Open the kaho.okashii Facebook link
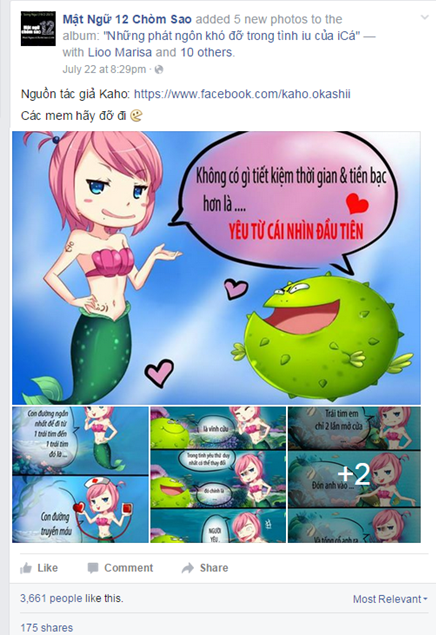 click(x=242, y=94)
